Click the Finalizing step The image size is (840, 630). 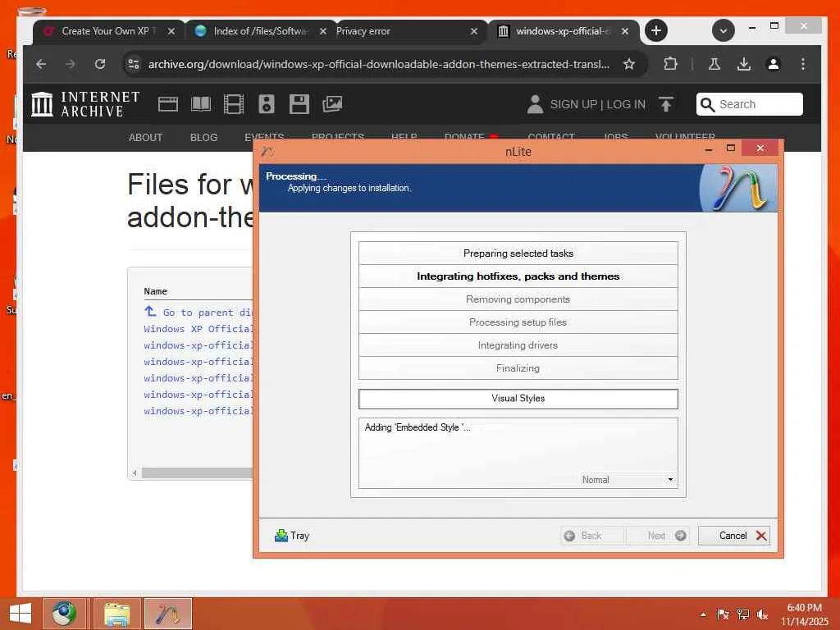518,368
